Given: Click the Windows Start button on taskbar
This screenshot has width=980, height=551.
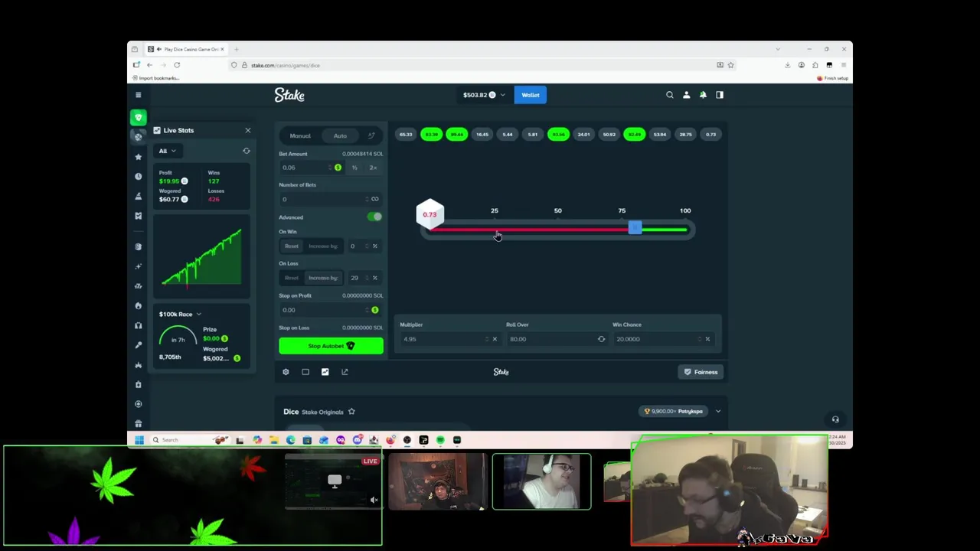Looking at the screenshot, I should [139, 440].
